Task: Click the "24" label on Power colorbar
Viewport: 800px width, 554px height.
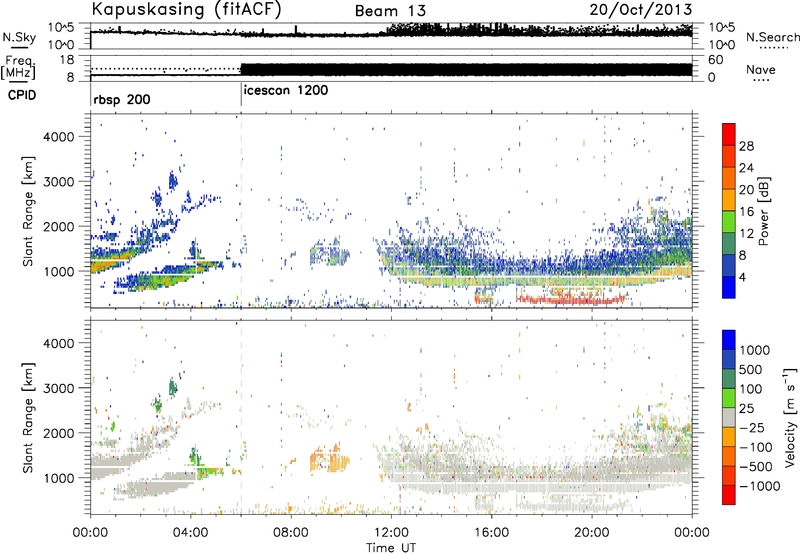Action: click(x=746, y=168)
